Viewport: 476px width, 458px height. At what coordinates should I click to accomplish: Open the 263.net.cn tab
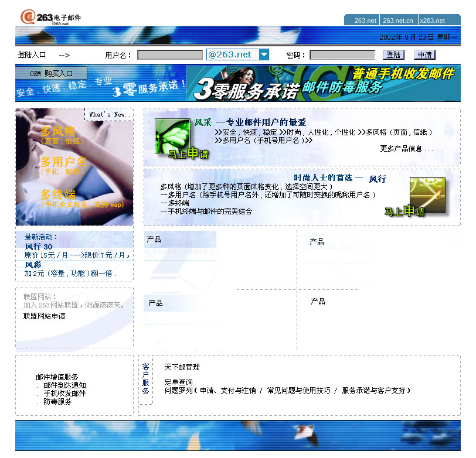click(398, 20)
